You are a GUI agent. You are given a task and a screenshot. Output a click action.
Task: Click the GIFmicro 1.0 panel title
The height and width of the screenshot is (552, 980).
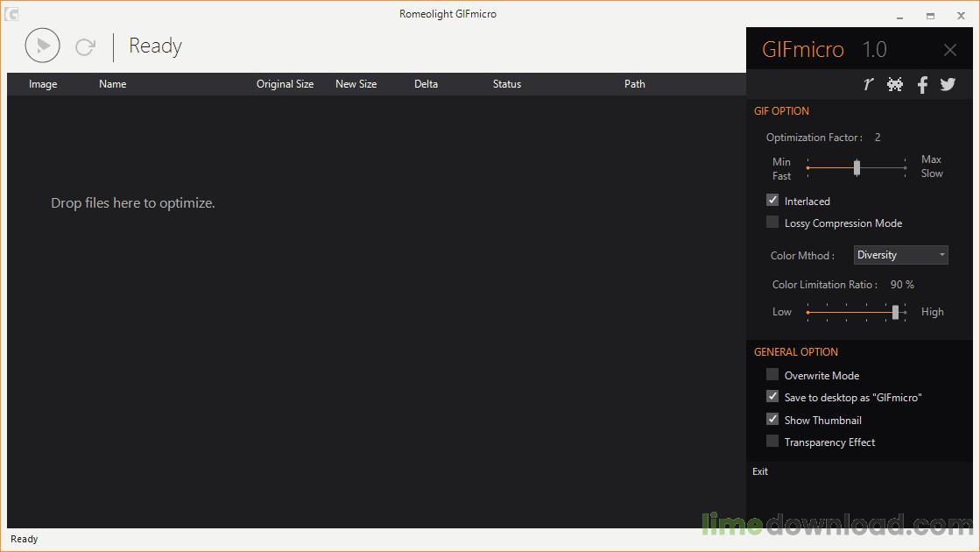coord(824,49)
